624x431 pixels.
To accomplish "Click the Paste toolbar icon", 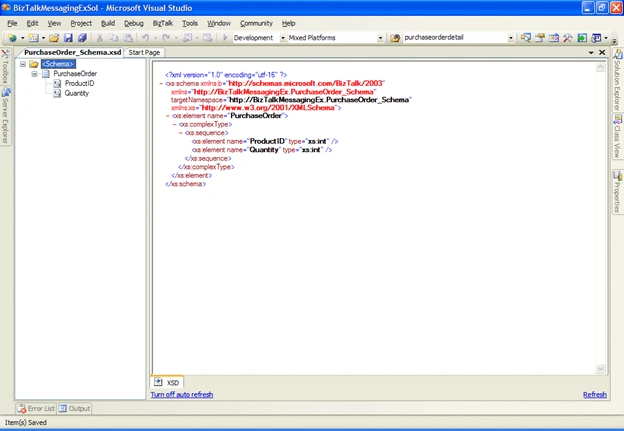I will click(128, 38).
